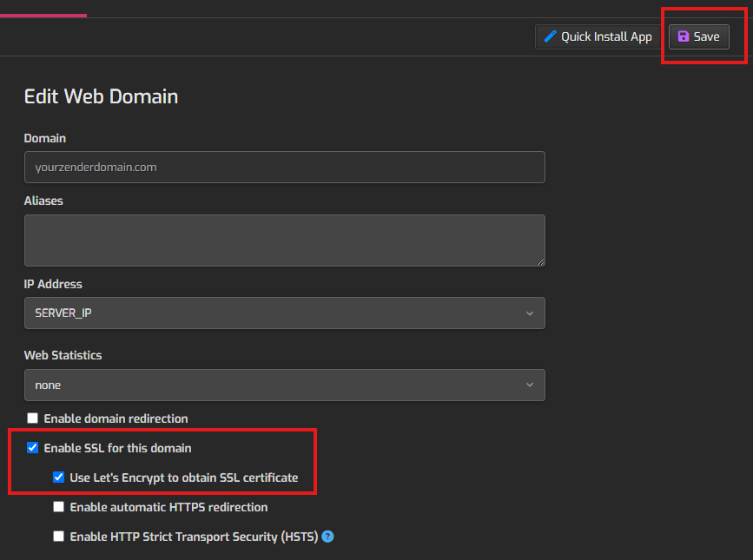
Task: Click the "Enable domain redirection" label text
Action: tap(116, 418)
